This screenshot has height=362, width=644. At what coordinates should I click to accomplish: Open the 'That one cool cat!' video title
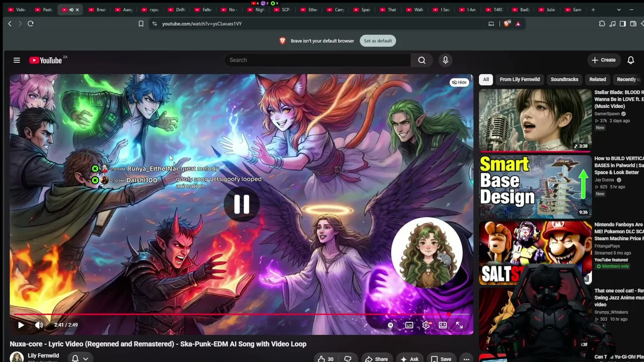click(x=619, y=298)
